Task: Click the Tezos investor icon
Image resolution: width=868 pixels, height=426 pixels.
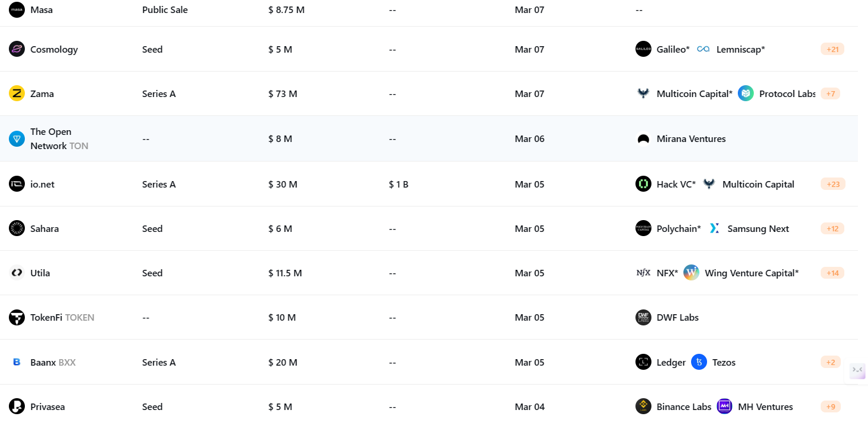Action: (x=699, y=362)
